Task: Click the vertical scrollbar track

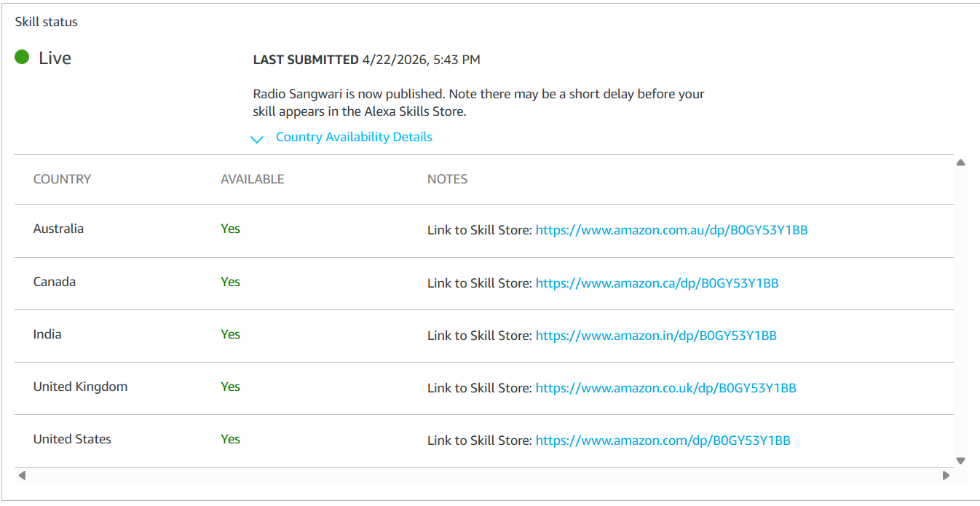Action: coord(960,312)
